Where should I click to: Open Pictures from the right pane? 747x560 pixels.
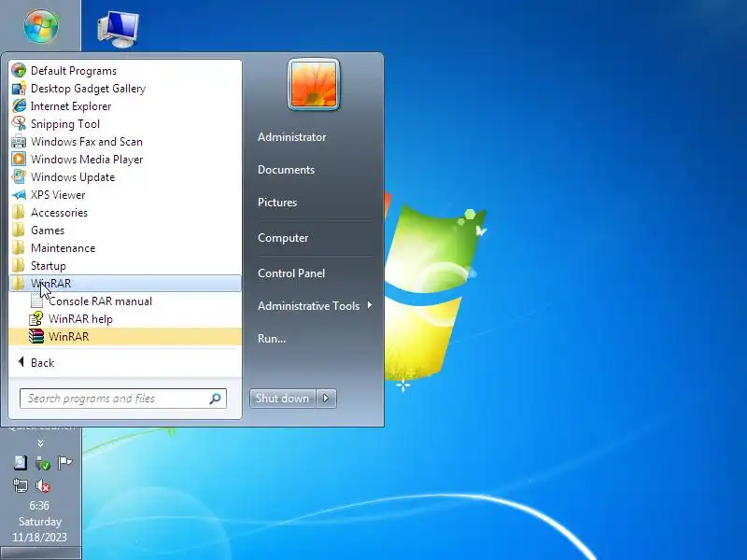277,203
